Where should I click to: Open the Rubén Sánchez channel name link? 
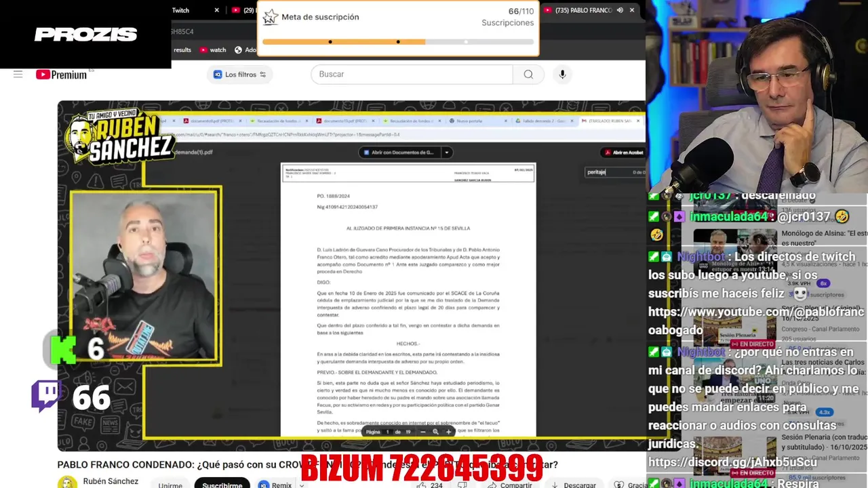[x=111, y=481]
